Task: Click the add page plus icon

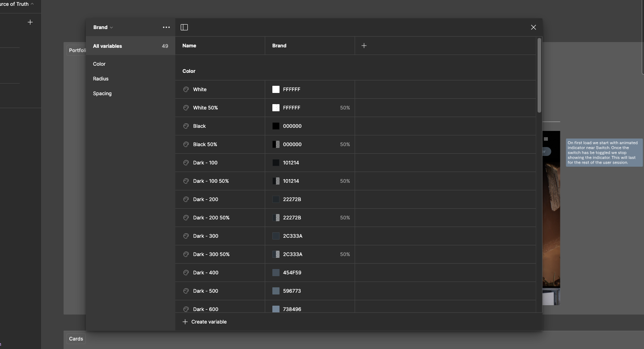Action: click(30, 22)
